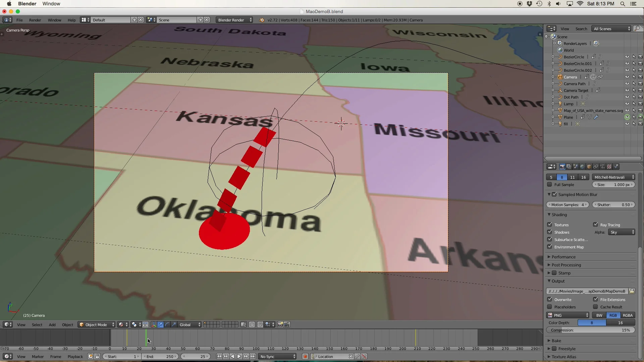Open the Marker menu in timeline
The image size is (644, 362).
click(x=38, y=356)
